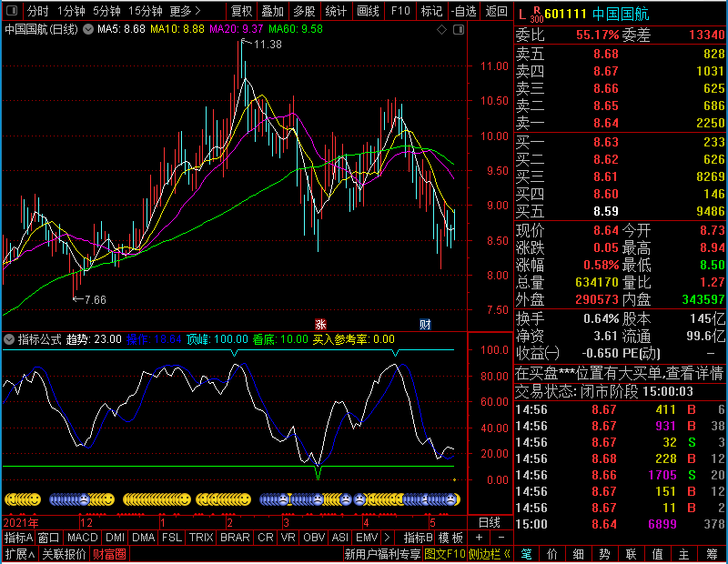
Task: Expand the 更多 periods menu
Action: 185,11
